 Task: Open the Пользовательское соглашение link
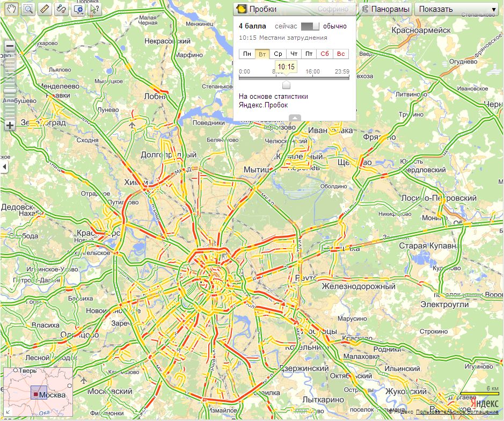click(x=457, y=412)
